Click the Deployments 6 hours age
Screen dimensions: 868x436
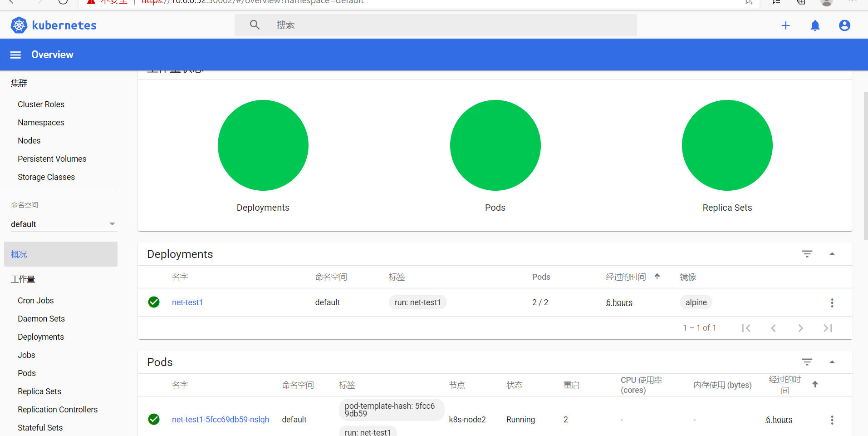(619, 302)
